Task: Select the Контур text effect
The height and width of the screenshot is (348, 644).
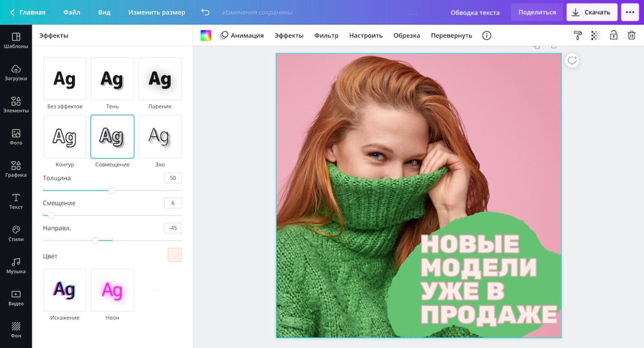Action: [65, 137]
